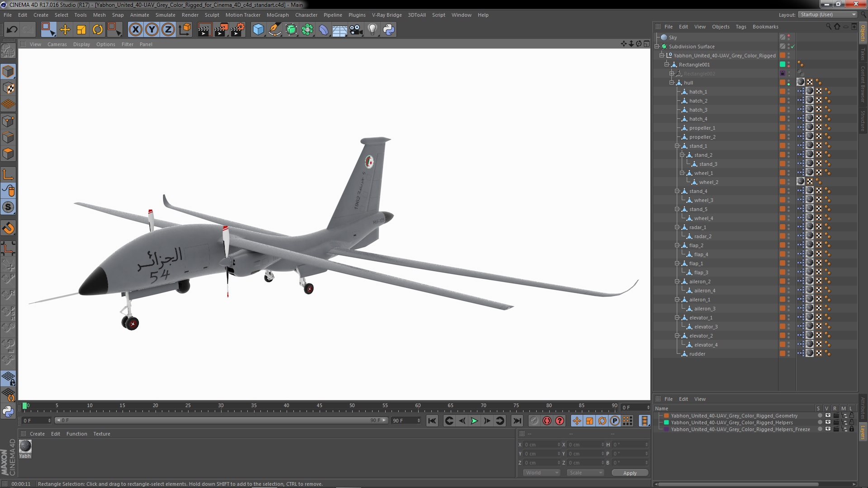Click the Deformer object icon
Viewport: 868px width, 488px height.
coord(324,30)
